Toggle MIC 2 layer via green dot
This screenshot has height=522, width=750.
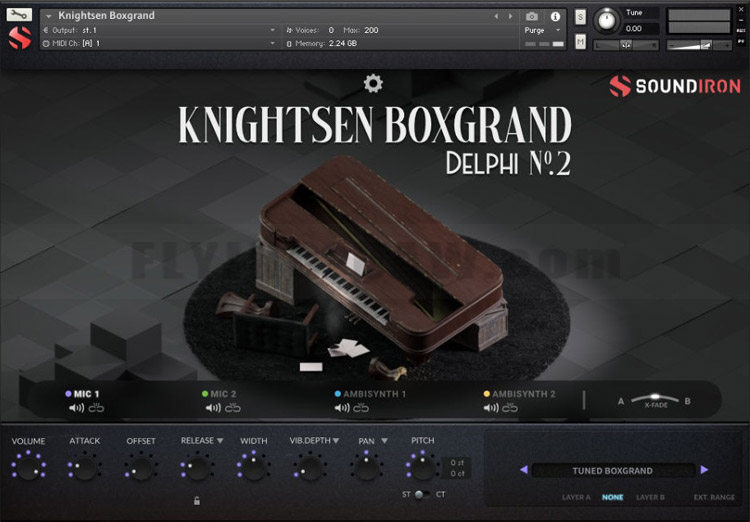[x=205, y=394]
